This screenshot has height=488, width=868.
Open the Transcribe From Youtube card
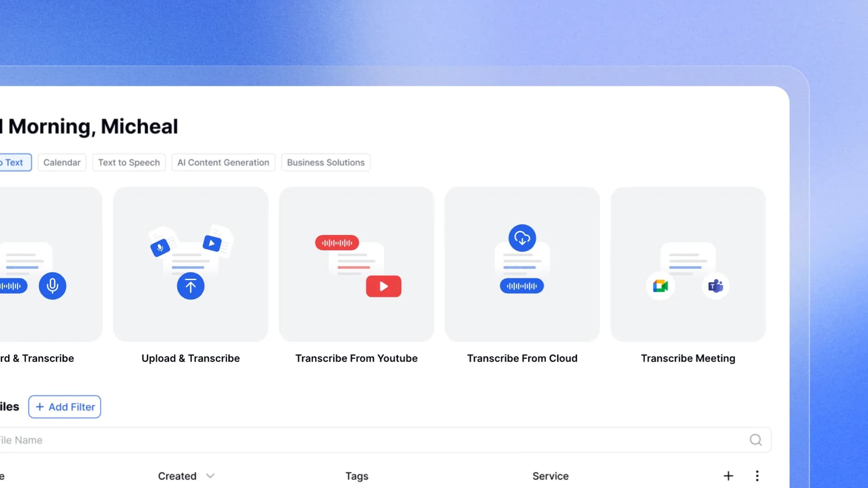[356, 264]
